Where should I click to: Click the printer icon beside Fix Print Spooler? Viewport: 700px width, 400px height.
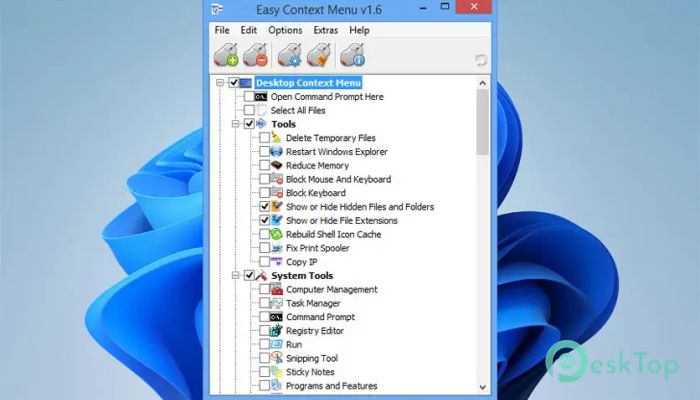276,248
